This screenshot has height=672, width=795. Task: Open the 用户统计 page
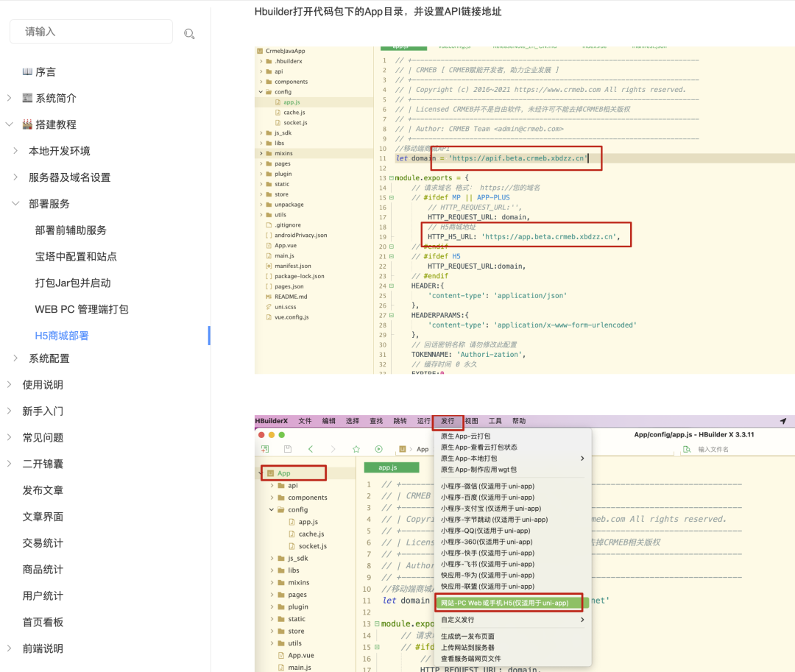tap(43, 595)
